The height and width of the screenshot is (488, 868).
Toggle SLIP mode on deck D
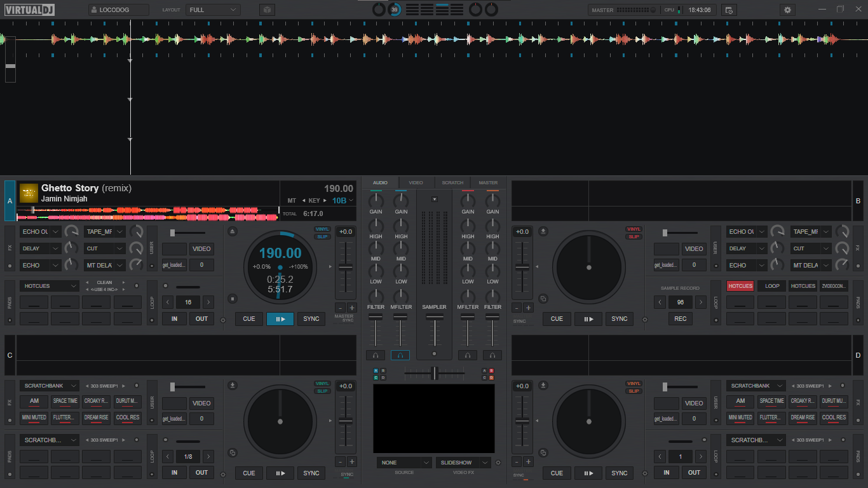(x=634, y=391)
